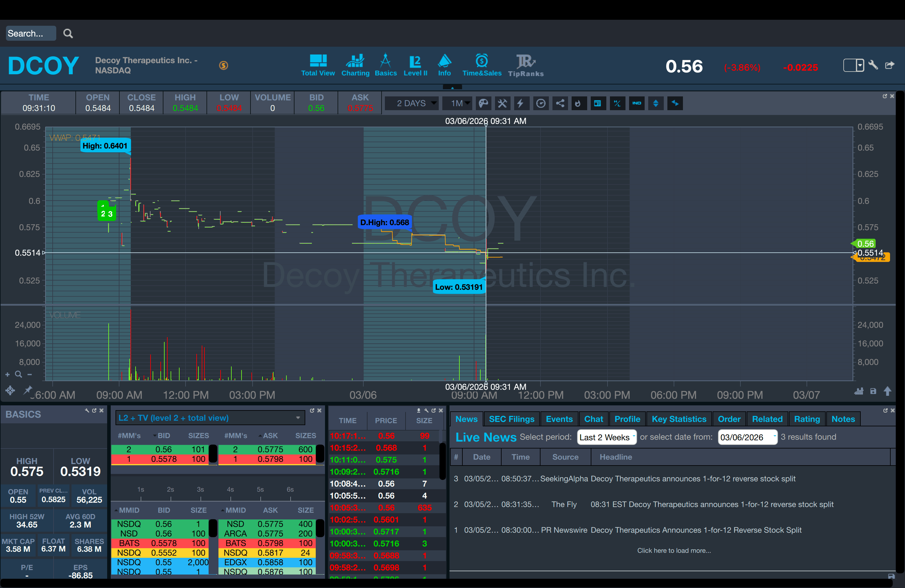Open the chart drawing tools icon

502,104
